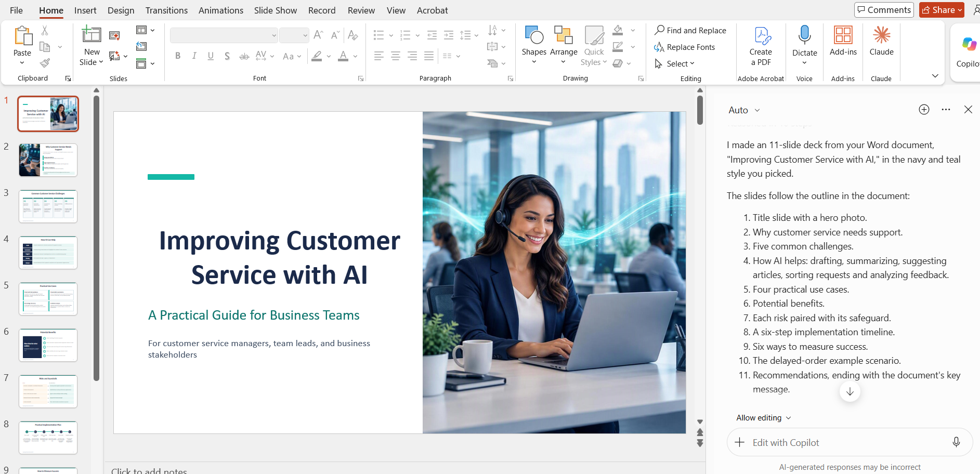Screen dimensions: 980x474
Task: Click the Share button
Action: pyautogui.click(x=942, y=10)
